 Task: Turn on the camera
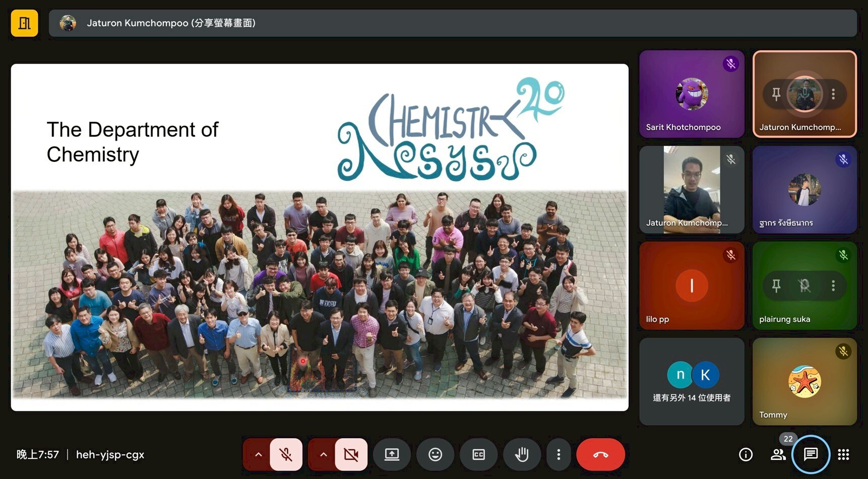[x=351, y=454]
